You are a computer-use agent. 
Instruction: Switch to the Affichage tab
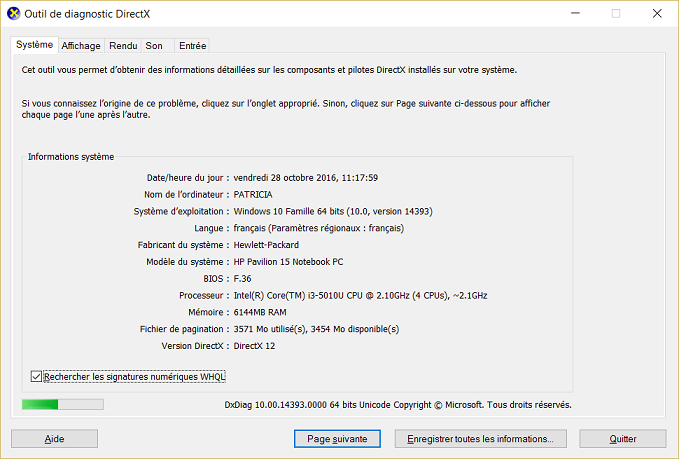point(81,46)
